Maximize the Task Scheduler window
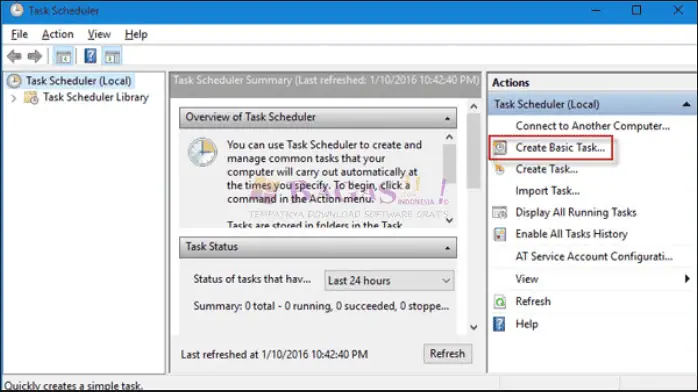The height and width of the screenshot is (392, 698). pyautogui.click(x=637, y=10)
